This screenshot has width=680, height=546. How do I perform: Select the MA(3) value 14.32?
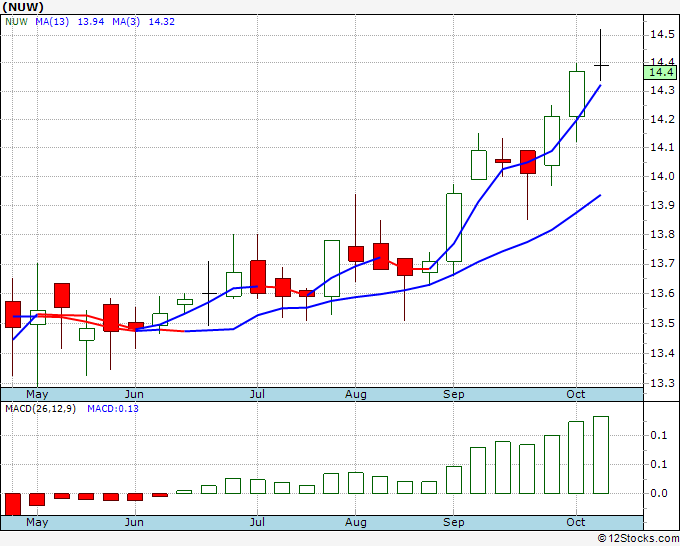pos(162,22)
